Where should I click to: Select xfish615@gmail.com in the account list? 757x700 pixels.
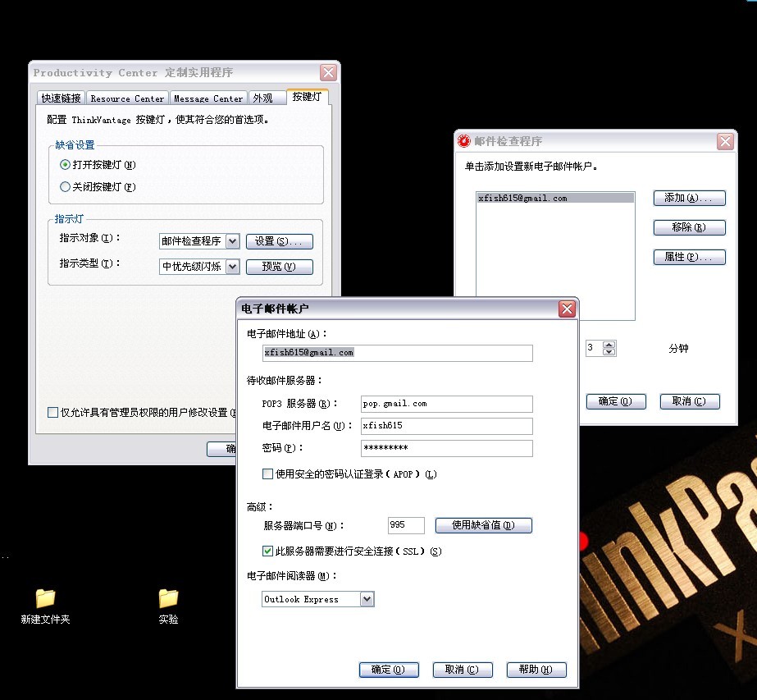point(555,198)
